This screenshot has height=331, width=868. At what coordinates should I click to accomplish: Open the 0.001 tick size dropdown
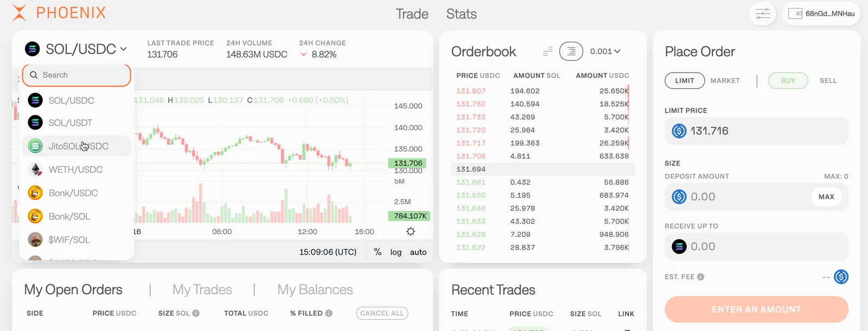point(605,51)
